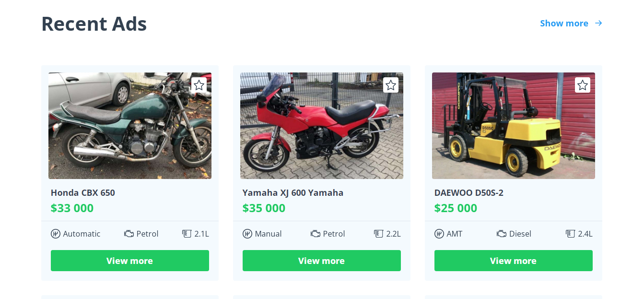Favorite the Honda CBX 650 star icon

[199, 85]
